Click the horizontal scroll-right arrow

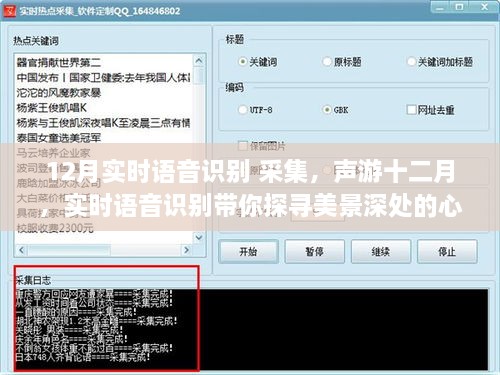click(x=186, y=250)
